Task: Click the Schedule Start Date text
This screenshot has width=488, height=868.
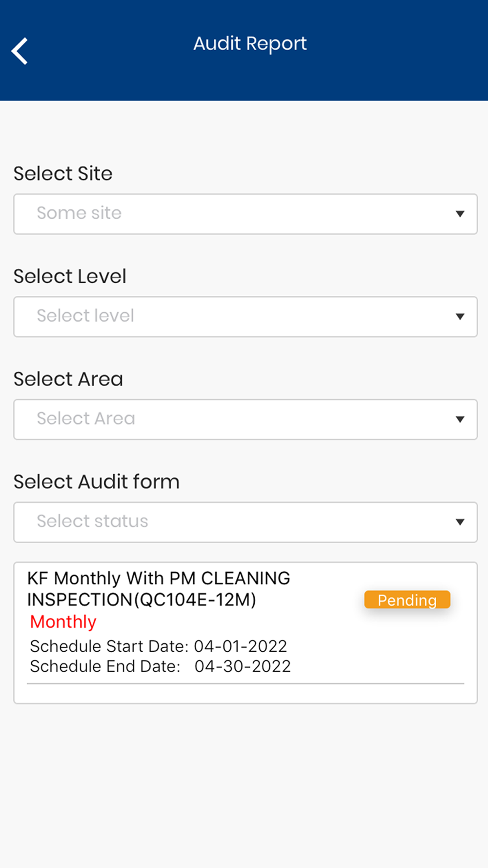Action: click(x=159, y=646)
